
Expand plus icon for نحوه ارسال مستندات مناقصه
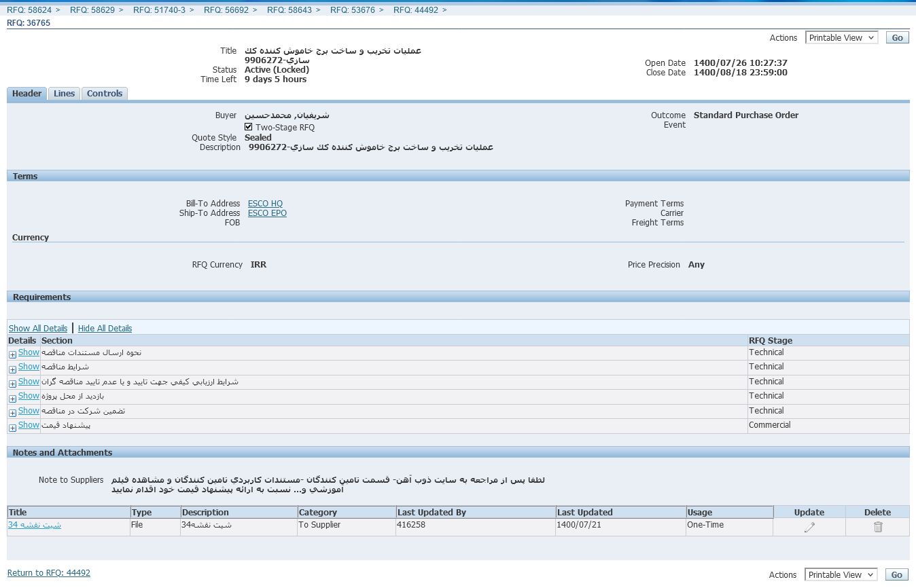(12, 355)
